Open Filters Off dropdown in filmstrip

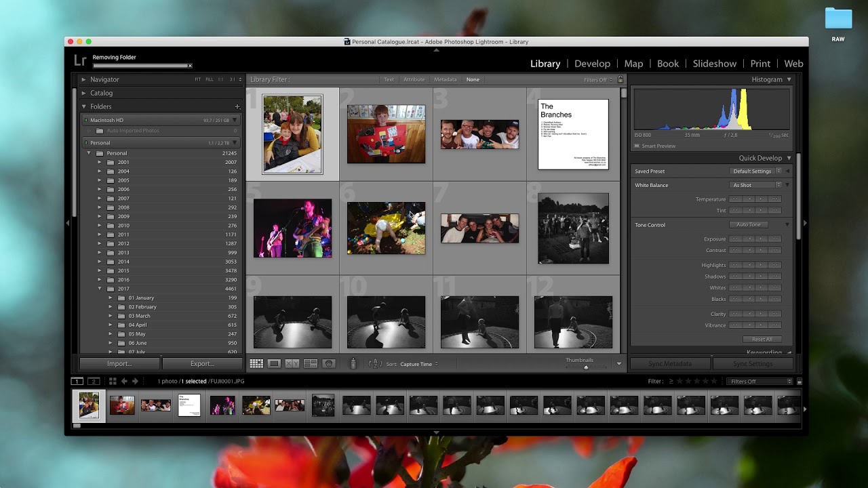pyautogui.click(x=759, y=382)
